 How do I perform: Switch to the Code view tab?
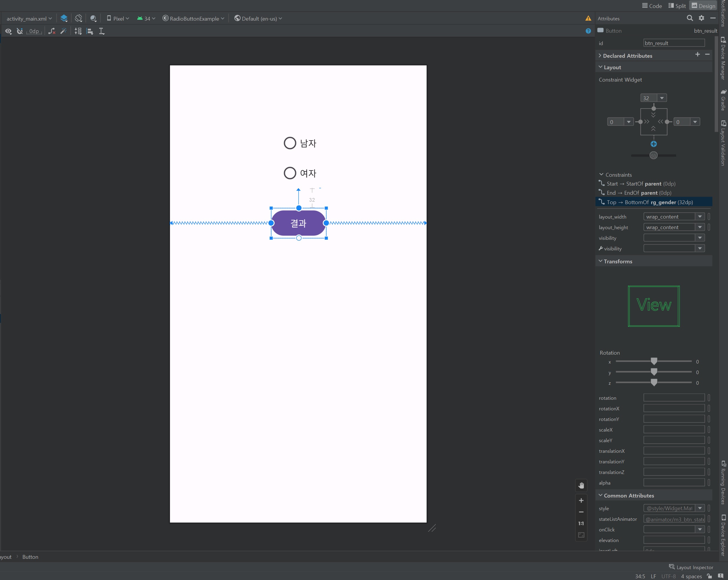(652, 6)
